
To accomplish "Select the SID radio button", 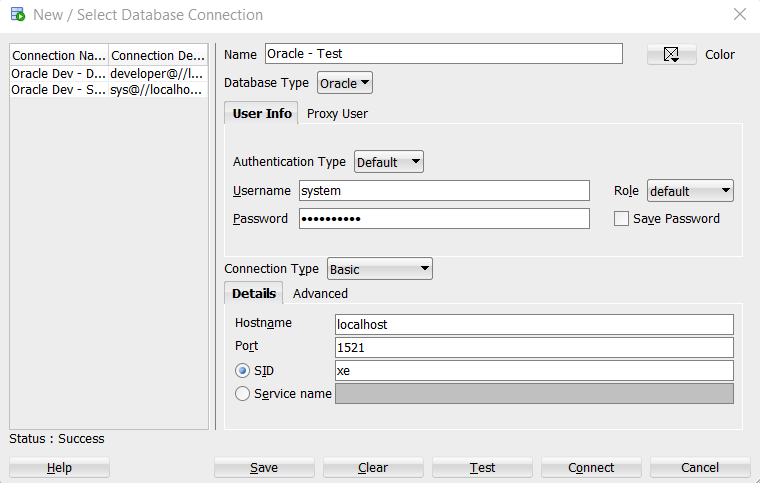I will click(x=242, y=371).
